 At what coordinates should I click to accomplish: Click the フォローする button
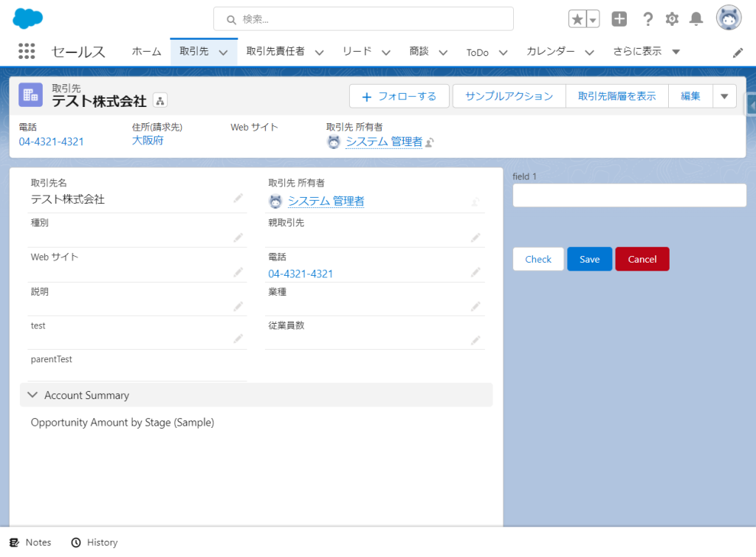tap(399, 97)
